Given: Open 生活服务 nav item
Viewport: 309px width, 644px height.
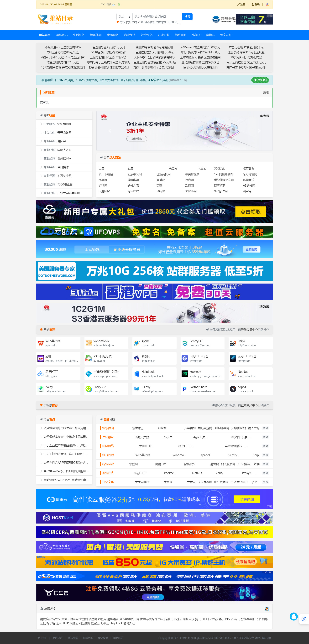Looking at the screenshot, I should click(x=79, y=35).
